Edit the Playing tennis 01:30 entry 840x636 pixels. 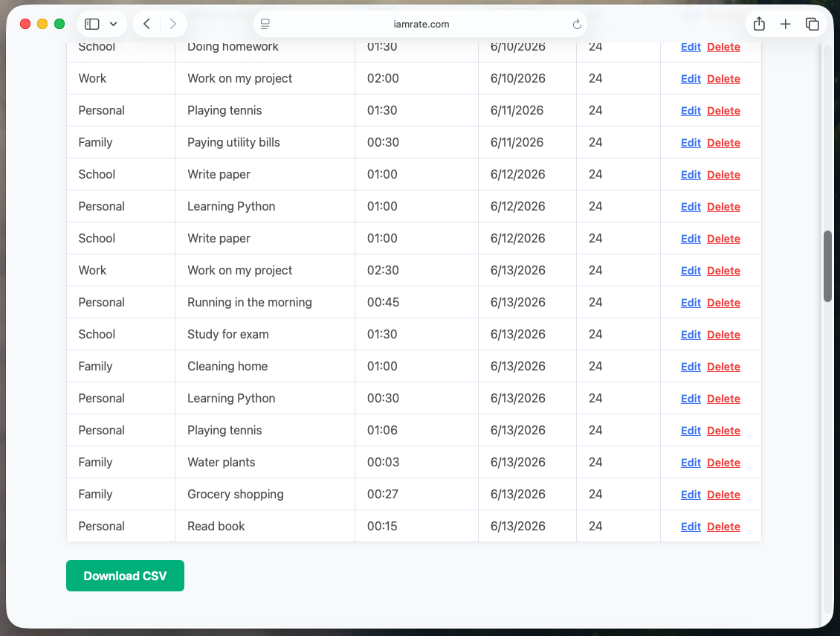691,111
